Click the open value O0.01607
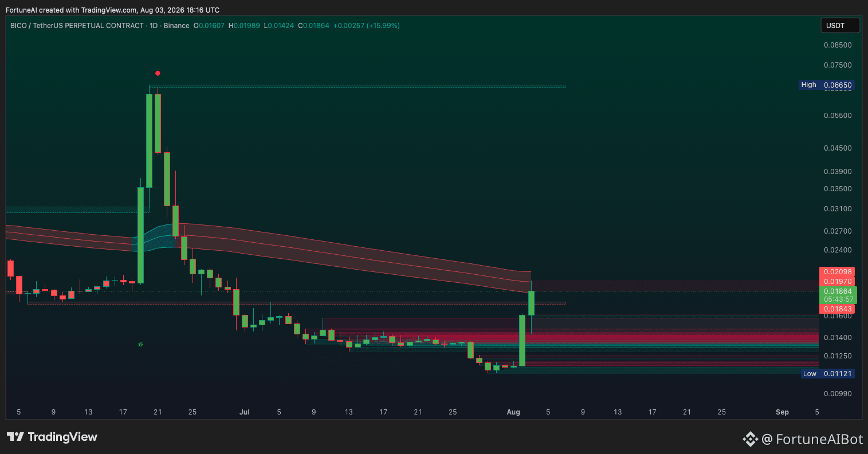This screenshot has height=454, width=868. coord(209,26)
